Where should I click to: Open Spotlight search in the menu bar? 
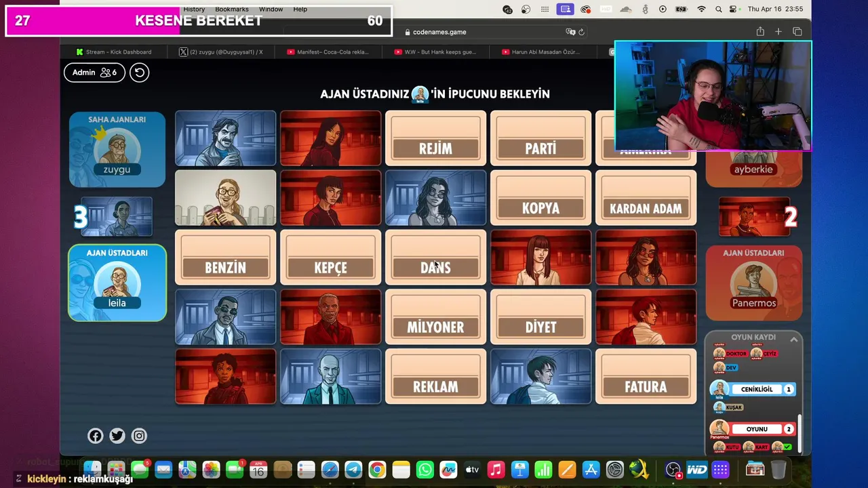(717, 9)
